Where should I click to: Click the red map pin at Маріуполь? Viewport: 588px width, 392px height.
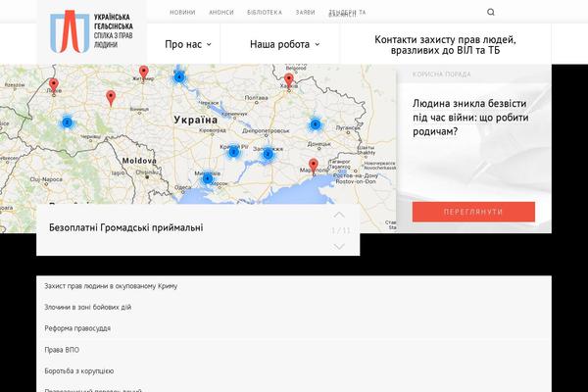pos(314,166)
